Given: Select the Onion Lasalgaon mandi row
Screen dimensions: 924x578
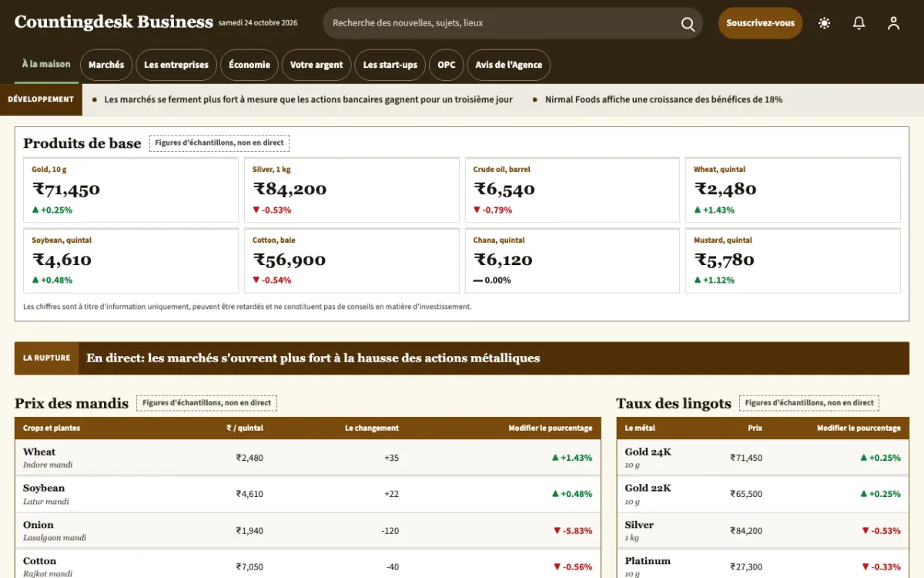Looking at the screenshot, I should tap(308, 531).
